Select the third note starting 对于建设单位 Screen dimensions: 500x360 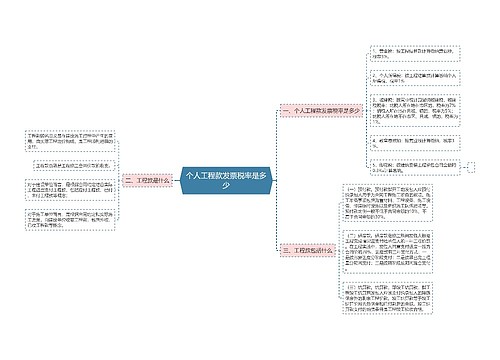click(70, 190)
